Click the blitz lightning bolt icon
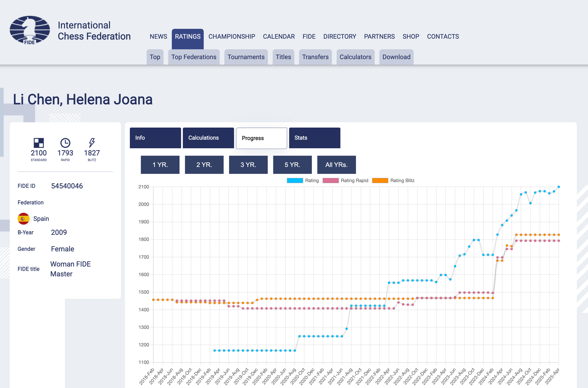This screenshot has height=388, width=588. point(92,143)
